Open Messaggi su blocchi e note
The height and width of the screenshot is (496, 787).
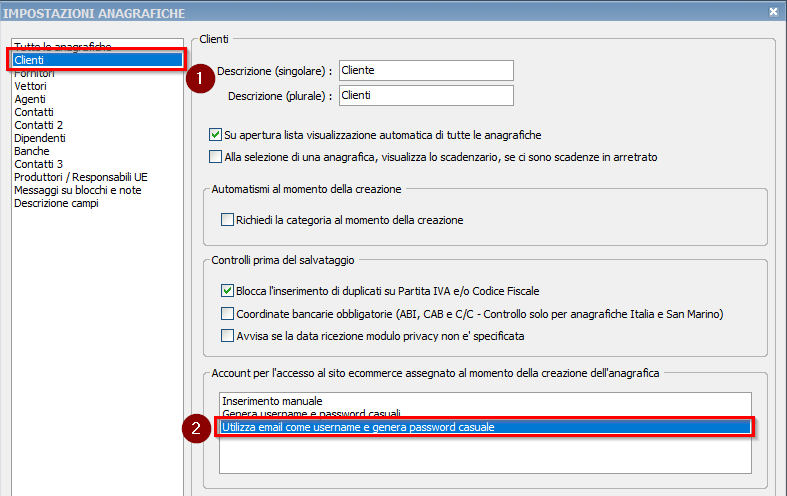click(77, 190)
